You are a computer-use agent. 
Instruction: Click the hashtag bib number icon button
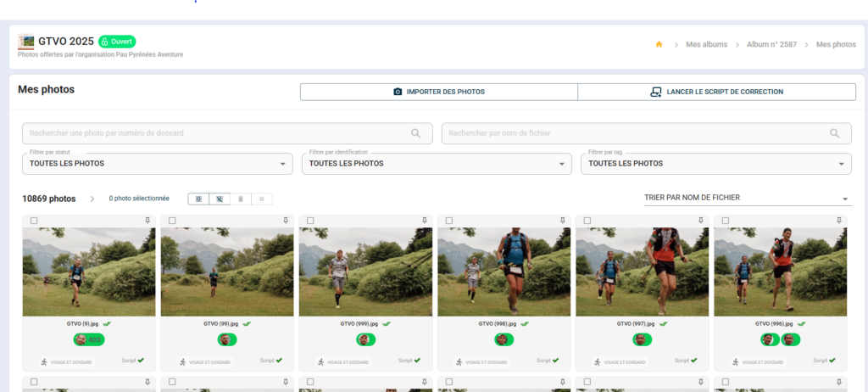pyautogui.click(x=262, y=199)
